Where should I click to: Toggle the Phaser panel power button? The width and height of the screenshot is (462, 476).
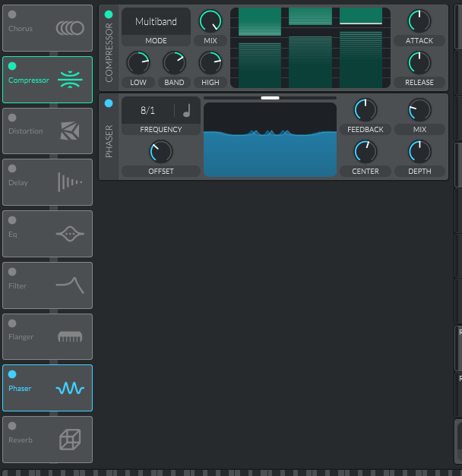pos(109,103)
